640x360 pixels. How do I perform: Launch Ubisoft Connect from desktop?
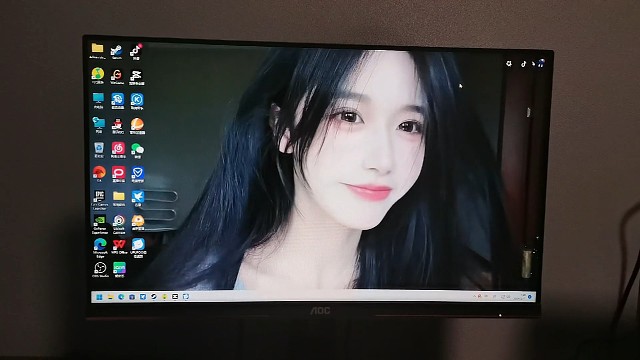119,221
